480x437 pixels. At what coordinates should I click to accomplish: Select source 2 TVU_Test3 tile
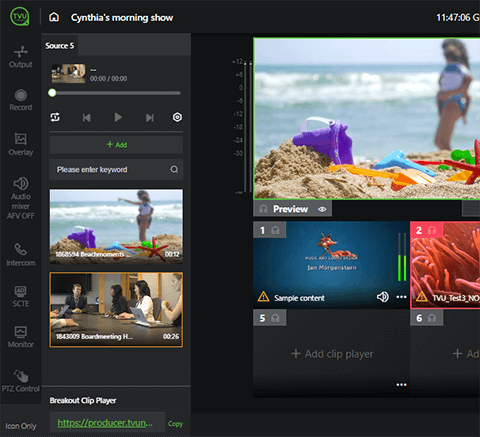click(445, 265)
